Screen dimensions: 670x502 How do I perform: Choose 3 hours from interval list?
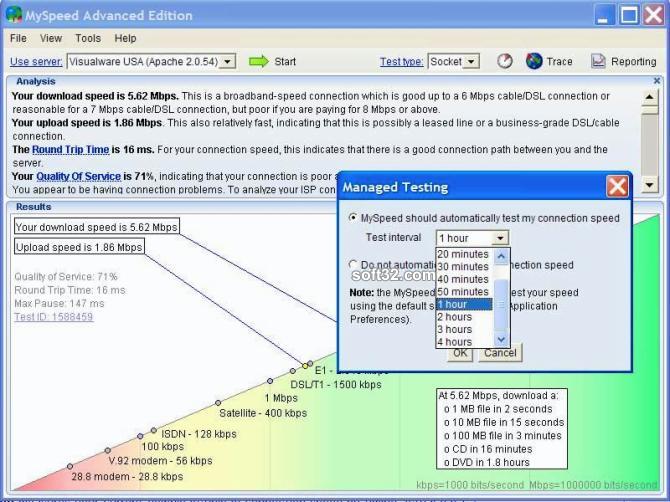[x=464, y=329]
